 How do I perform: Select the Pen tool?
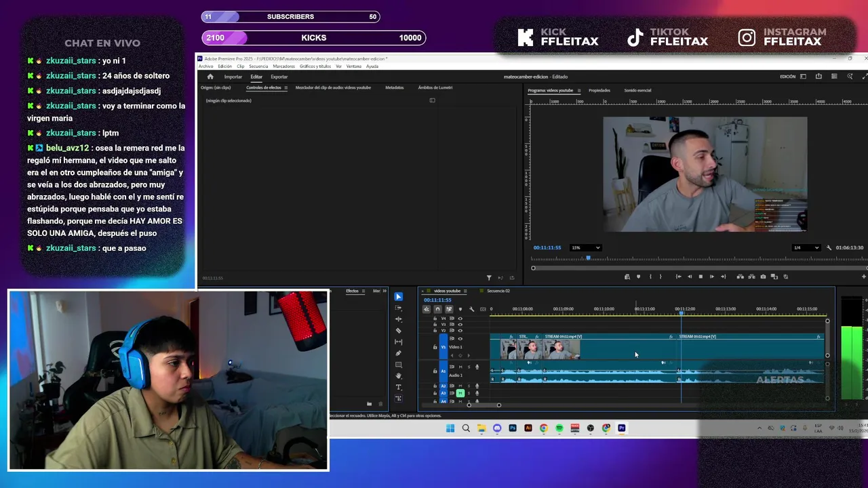click(399, 353)
